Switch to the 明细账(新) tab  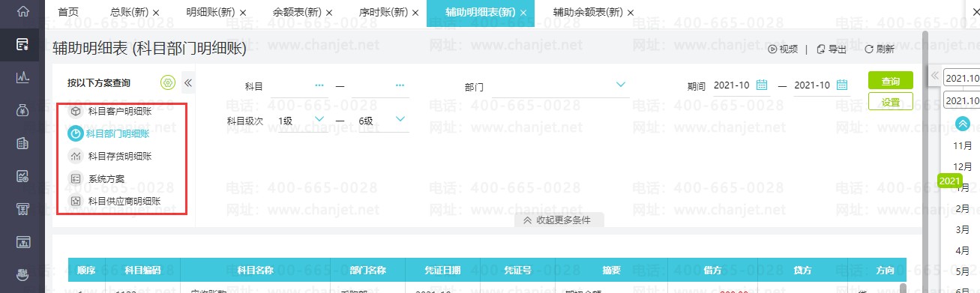pos(210,13)
